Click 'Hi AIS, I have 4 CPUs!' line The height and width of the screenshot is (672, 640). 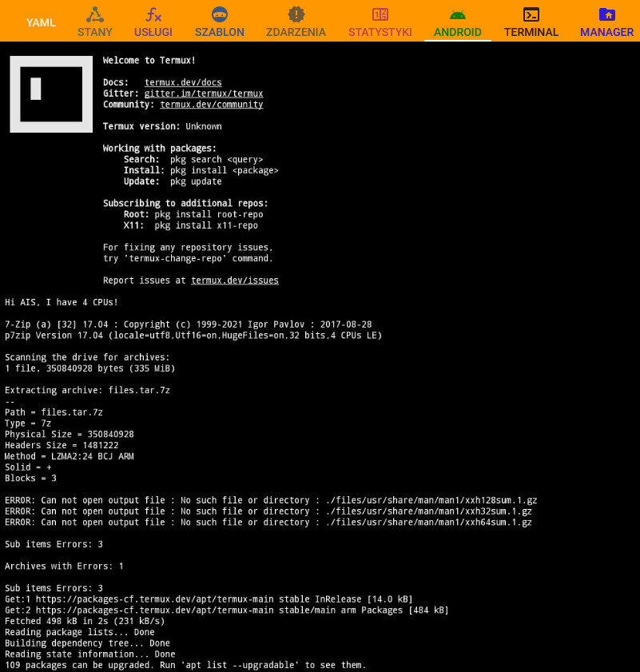(x=62, y=302)
